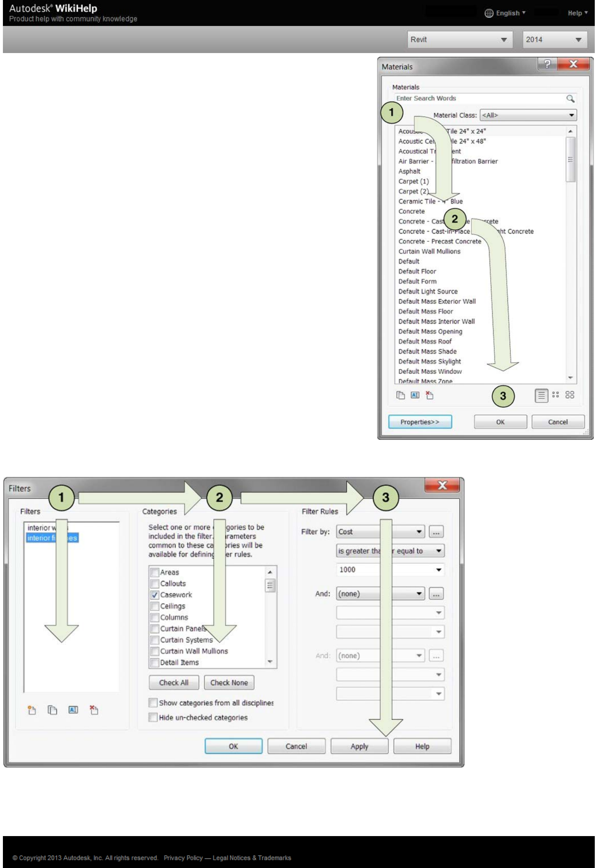Switch Materials to list view icon

point(541,395)
